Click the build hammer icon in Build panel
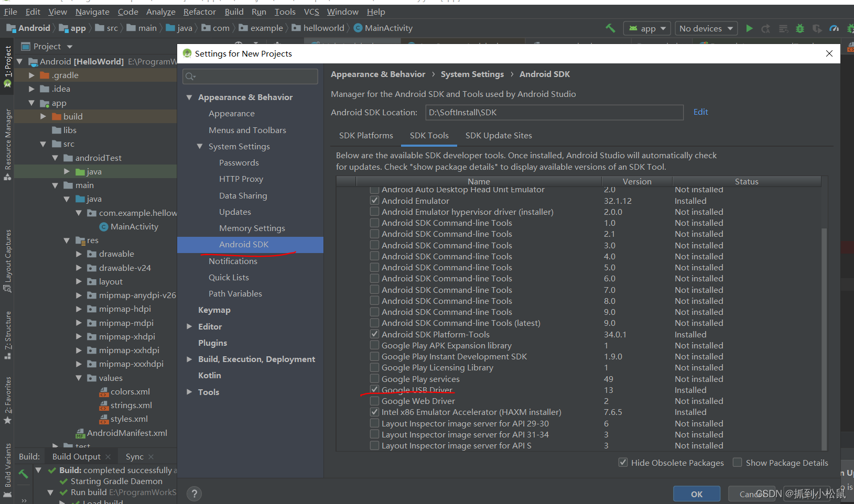The height and width of the screenshot is (504, 854). [23, 474]
